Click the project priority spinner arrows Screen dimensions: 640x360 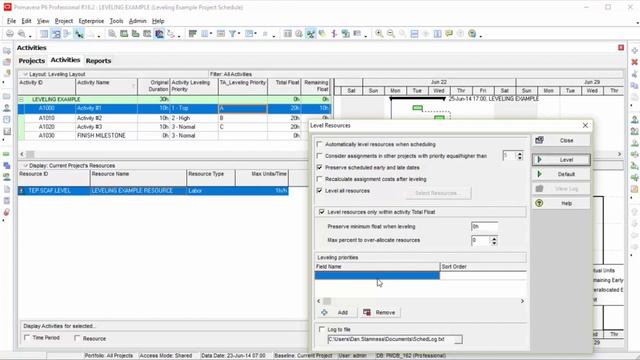[x=520, y=156]
